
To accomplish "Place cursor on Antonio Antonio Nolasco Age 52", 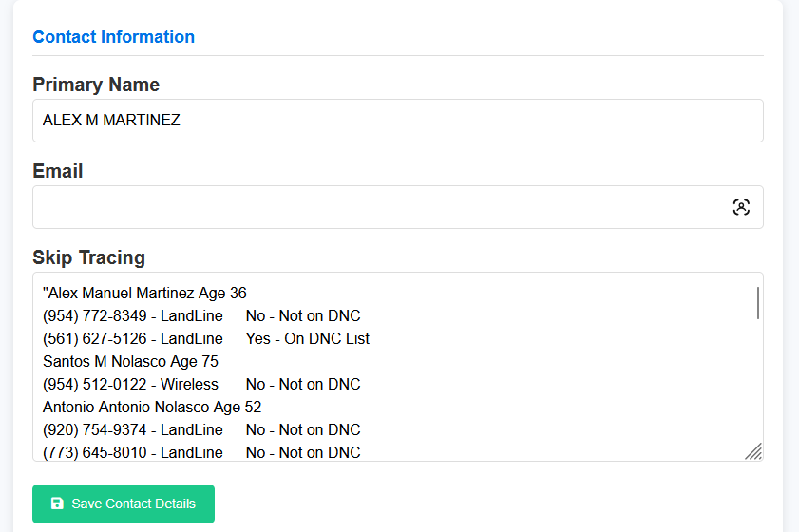I will (x=152, y=407).
